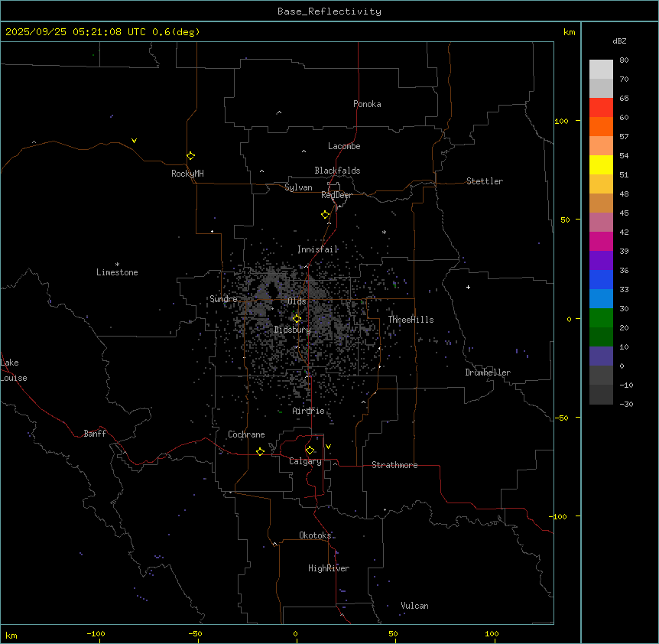Click the Vulcan city label
Image resolution: width=659 pixels, height=644 pixels.
[414, 606]
